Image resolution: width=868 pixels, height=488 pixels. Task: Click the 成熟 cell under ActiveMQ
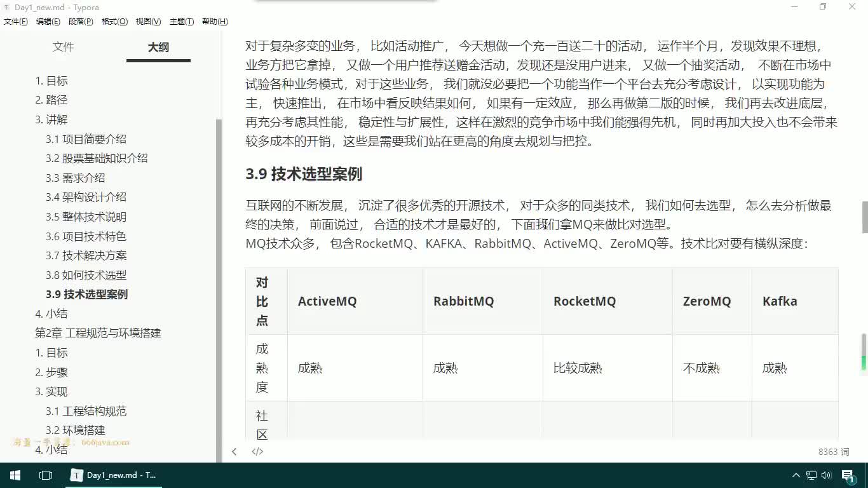click(355, 368)
